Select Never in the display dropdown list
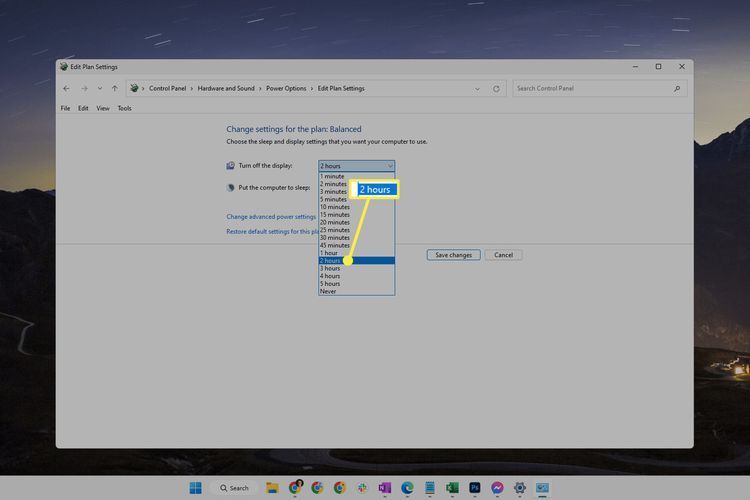This screenshot has width=750, height=500. 328,291
